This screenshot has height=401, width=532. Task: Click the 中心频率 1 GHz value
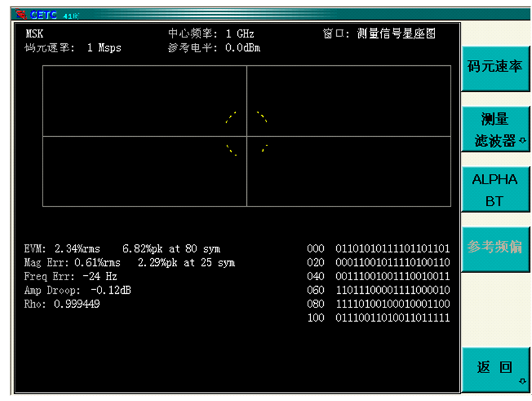click(211, 33)
